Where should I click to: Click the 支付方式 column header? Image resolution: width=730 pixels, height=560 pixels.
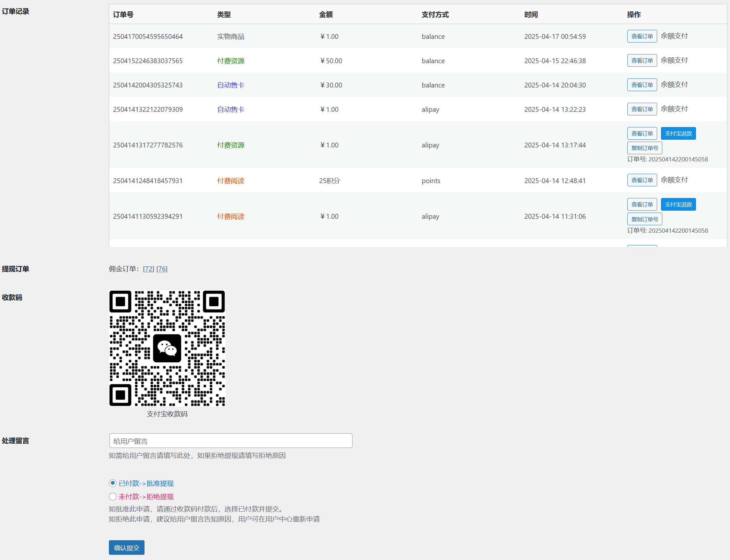click(x=435, y=14)
